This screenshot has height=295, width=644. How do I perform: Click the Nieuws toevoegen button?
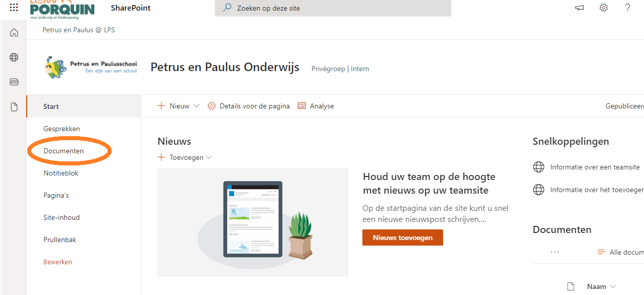[x=402, y=238]
